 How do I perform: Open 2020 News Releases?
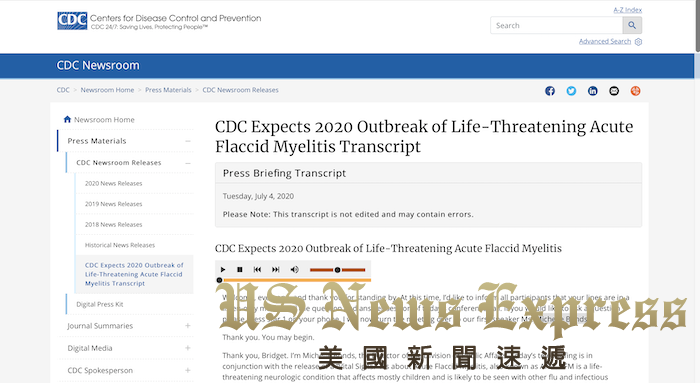[113, 183]
